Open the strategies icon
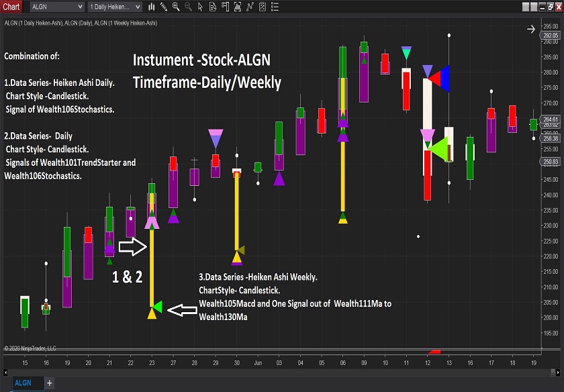The image size is (564, 392). click(249, 7)
